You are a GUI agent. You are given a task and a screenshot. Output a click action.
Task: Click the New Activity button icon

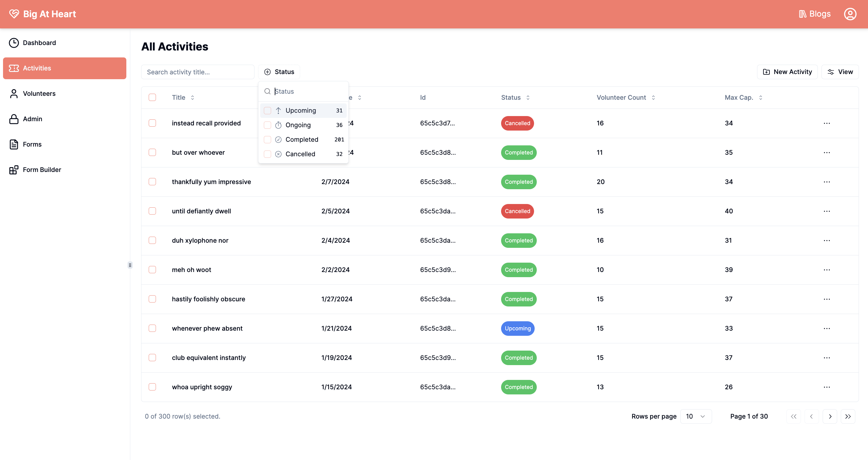766,72
